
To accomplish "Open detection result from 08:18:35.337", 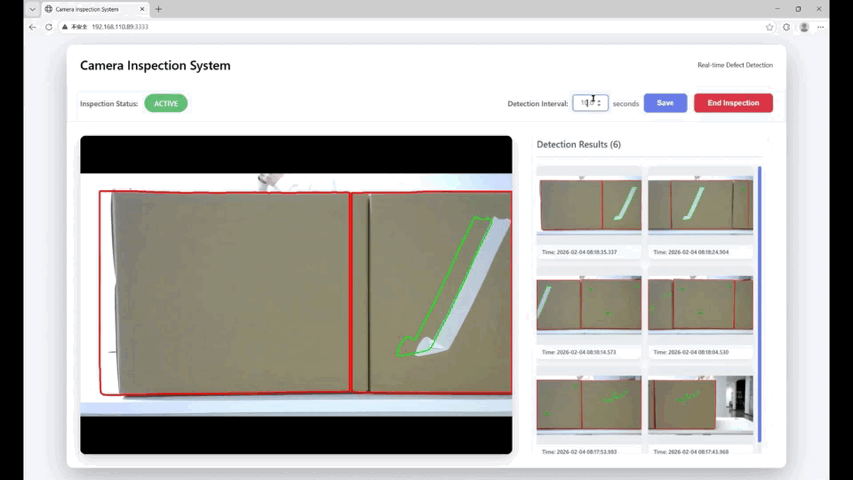I will tap(589, 212).
